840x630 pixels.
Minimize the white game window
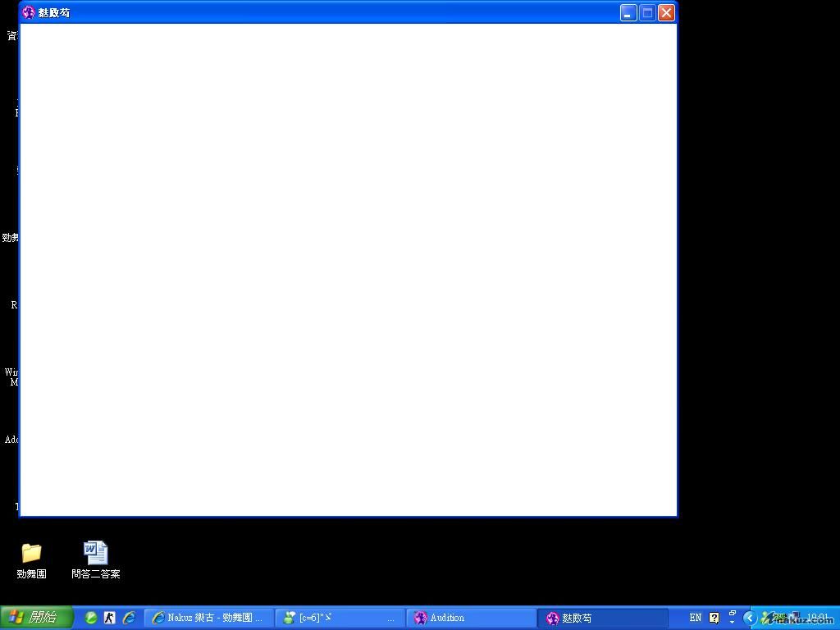628,12
